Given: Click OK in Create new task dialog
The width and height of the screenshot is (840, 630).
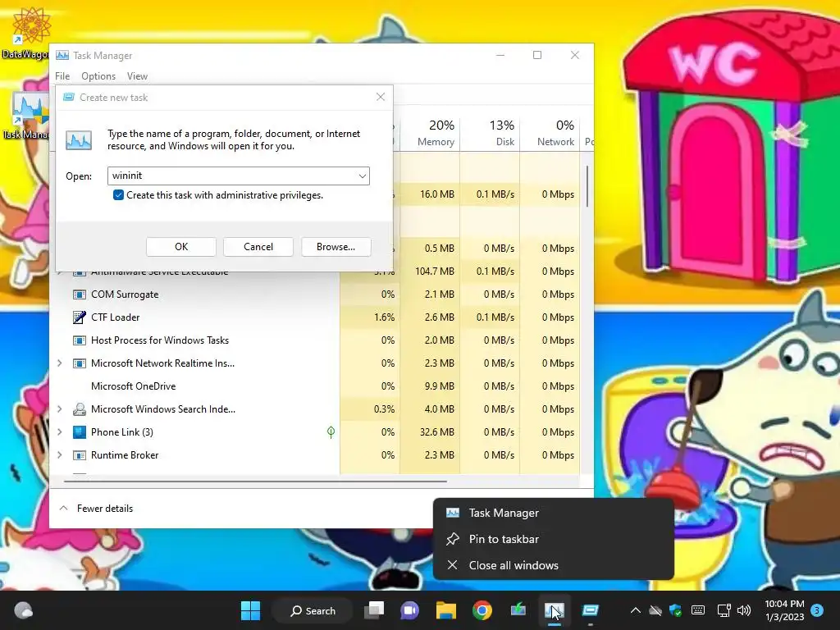Looking at the screenshot, I should tap(181, 246).
